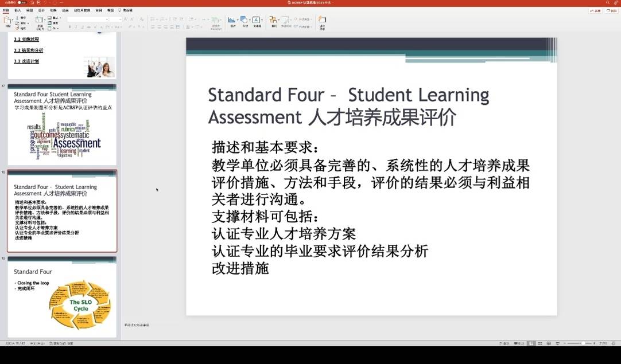Open the Pictures insert icon
Screen dimensions: 621x364
point(232,21)
